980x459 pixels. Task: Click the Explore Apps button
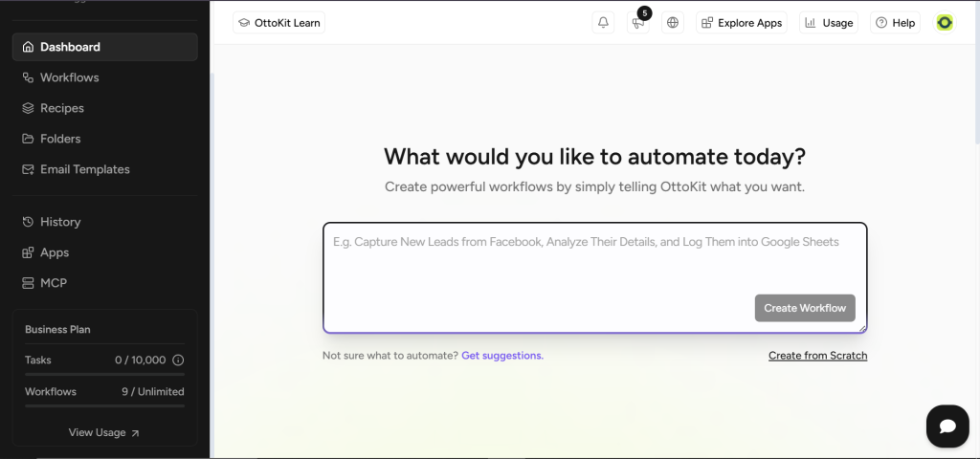[x=742, y=23]
